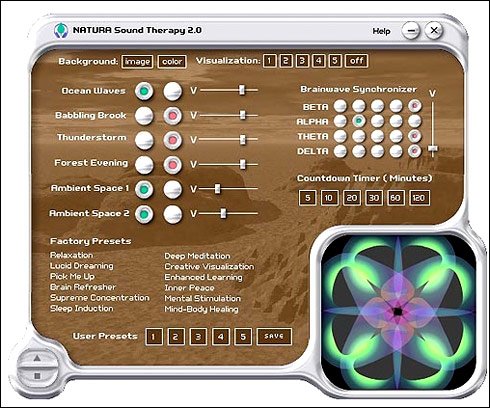This screenshot has height=408, width=490.
Task: Enable Babbling Brook left button
Action: point(144,116)
